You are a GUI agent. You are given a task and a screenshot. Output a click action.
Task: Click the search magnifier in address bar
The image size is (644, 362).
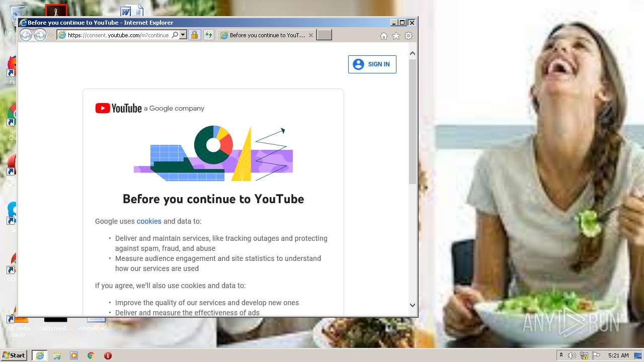[175, 35]
